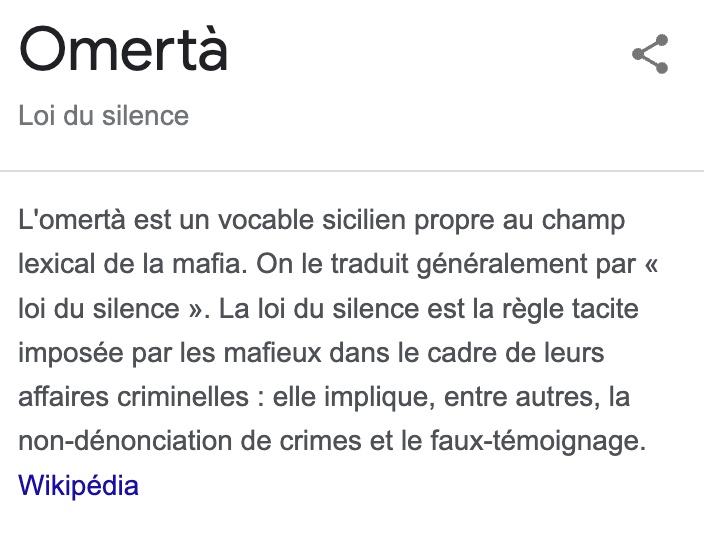Viewport: 704px width, 536px height.
Task: Click the horizontal divider under the subtitle
Action: [352, 171]
